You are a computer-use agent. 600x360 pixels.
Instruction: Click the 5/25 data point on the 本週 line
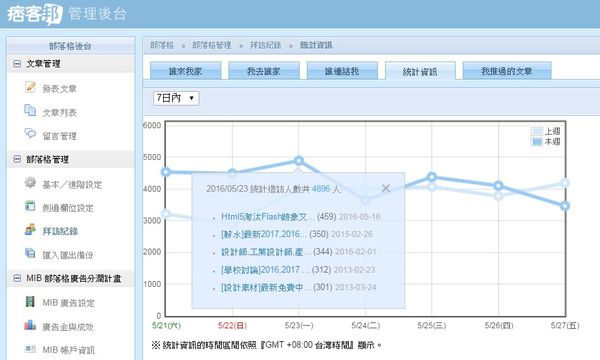432,177
